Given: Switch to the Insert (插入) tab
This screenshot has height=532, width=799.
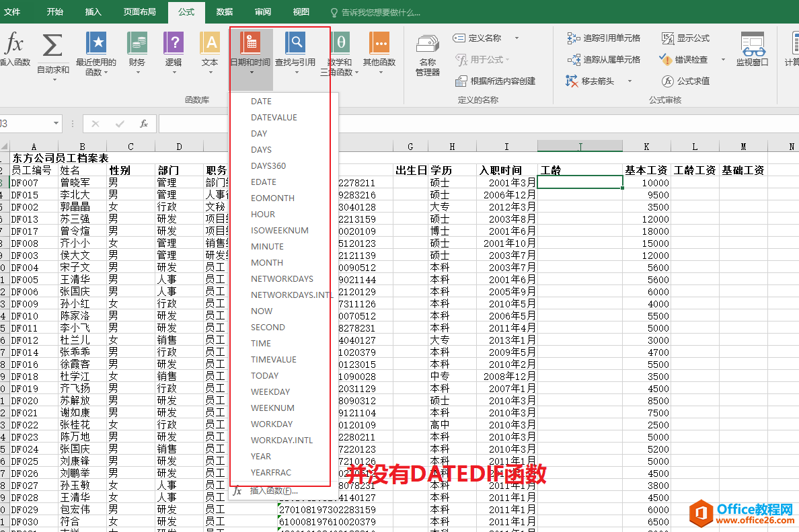Looking at the screenshot, I should click(x=93, y=11).
